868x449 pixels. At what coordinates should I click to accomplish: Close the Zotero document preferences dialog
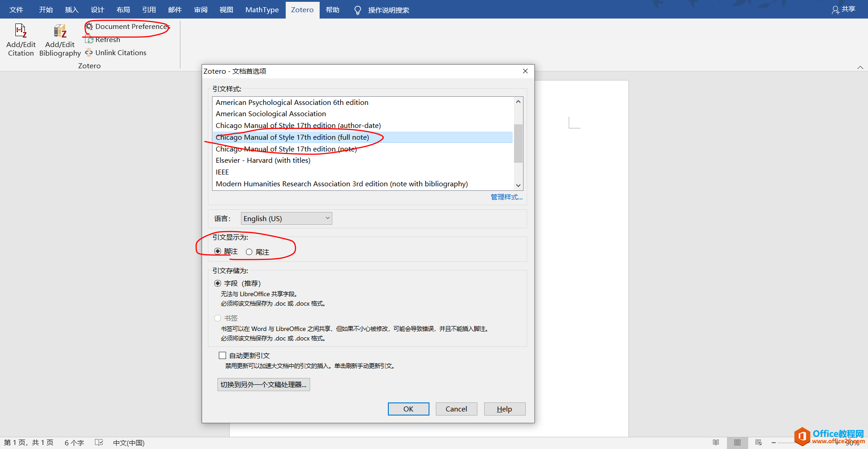pyautogui.click(x=525, y=71)
